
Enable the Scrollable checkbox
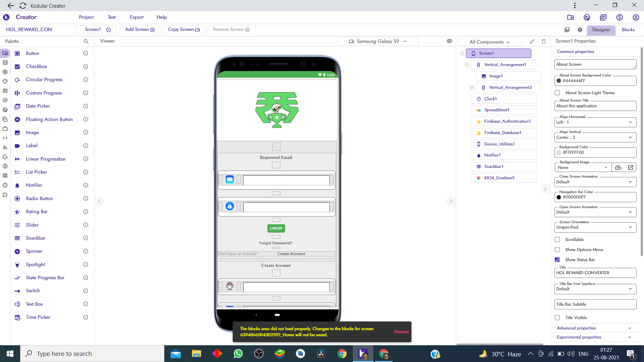pos(557,240)
